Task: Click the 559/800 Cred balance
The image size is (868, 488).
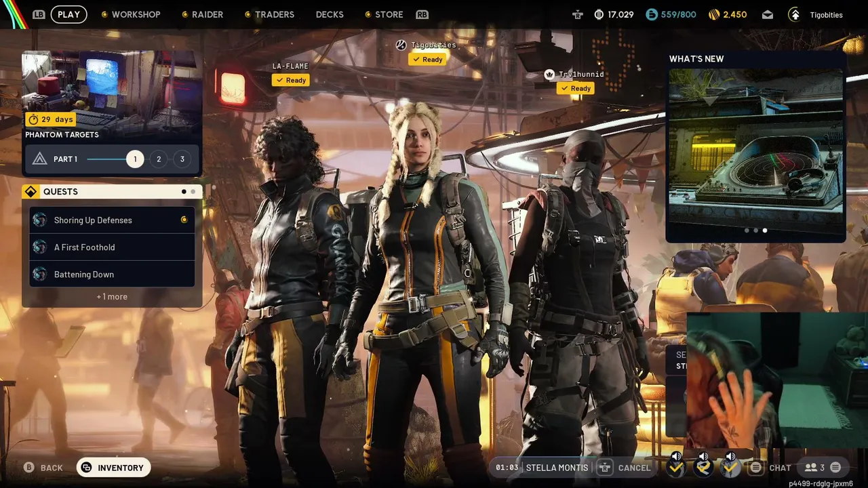Action: point(679,14)
